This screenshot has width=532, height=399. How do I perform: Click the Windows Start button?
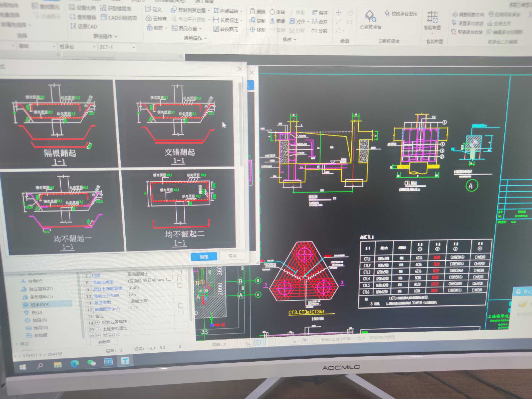tap(23, 367)
